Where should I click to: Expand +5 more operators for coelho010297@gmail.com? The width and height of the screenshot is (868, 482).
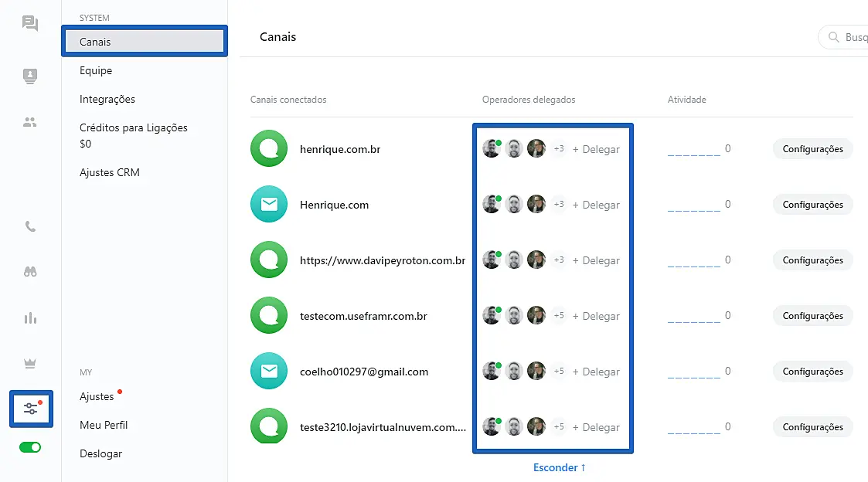559,371
